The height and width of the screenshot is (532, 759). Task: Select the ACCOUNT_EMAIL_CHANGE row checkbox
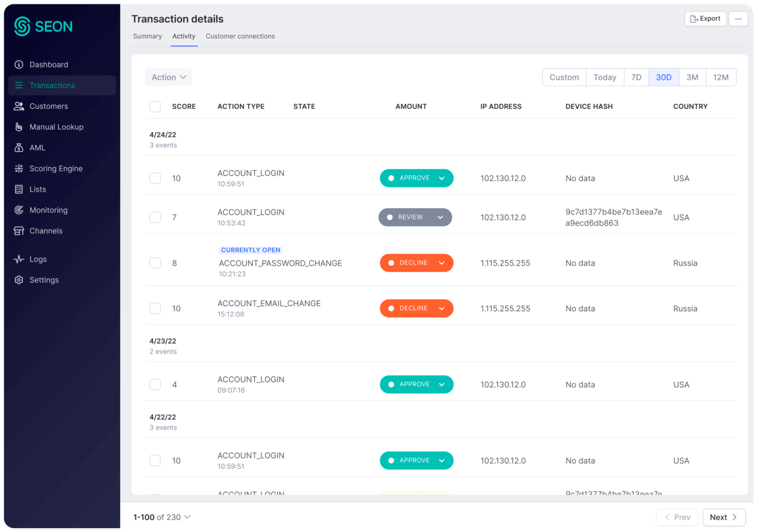click(x=155, y=309)
